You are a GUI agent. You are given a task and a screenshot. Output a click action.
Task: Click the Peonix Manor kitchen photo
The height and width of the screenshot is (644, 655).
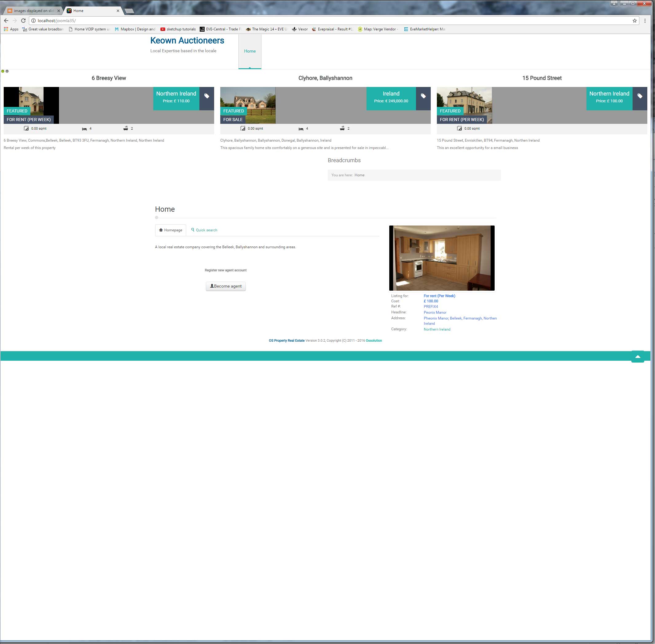[x=441, y=258]
